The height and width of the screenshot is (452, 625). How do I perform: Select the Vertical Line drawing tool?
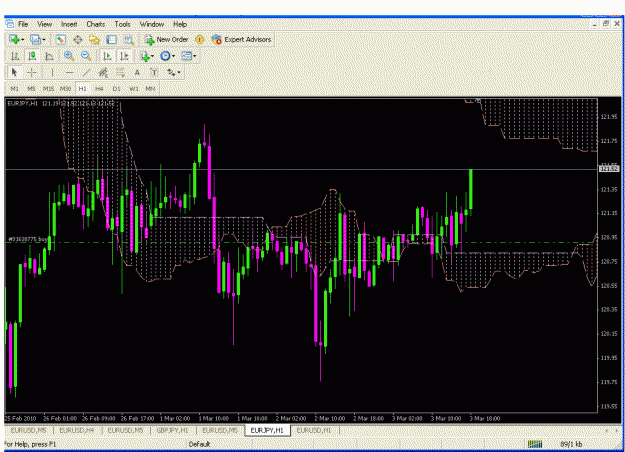point(52,73)
